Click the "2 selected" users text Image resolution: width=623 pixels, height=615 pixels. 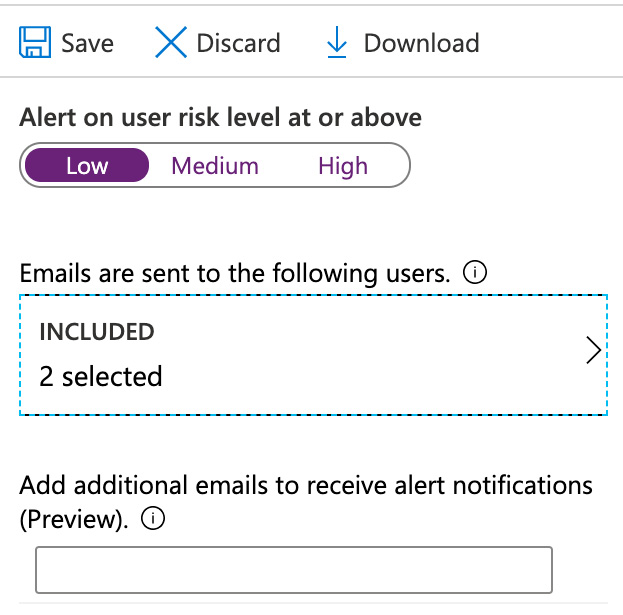[x=100, y=377]
